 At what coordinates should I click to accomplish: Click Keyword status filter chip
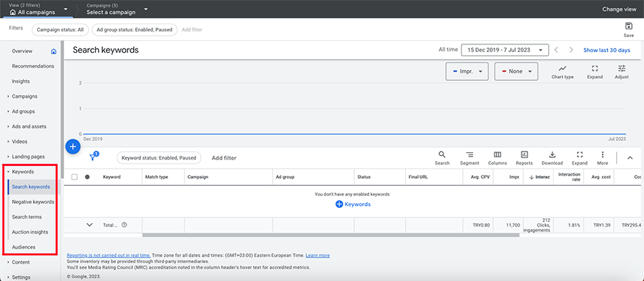(x=159, y=157)
